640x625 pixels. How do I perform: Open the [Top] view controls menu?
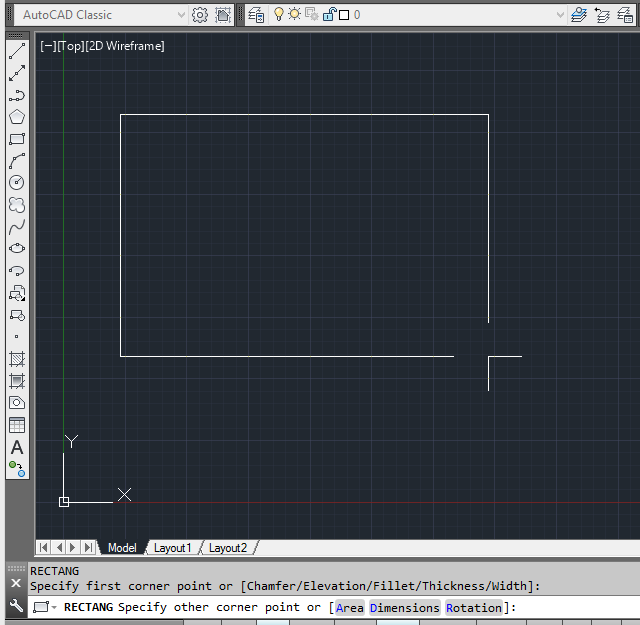[x=71, y=46]
